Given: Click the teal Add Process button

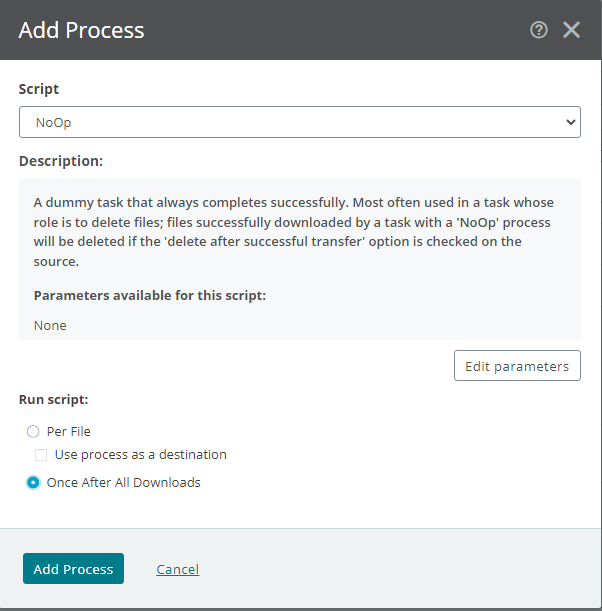Looking at the screenshot, I should [x=73, y=569].
